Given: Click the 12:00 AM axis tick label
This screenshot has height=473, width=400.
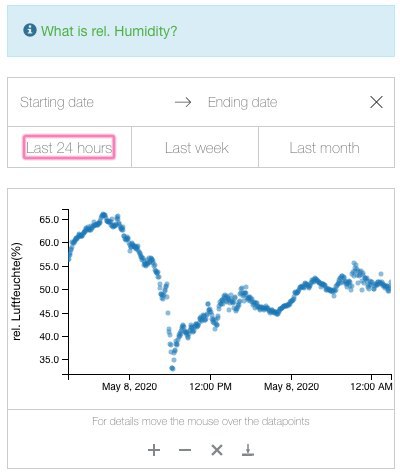Looking at the screenshot, I should [371, 387].
